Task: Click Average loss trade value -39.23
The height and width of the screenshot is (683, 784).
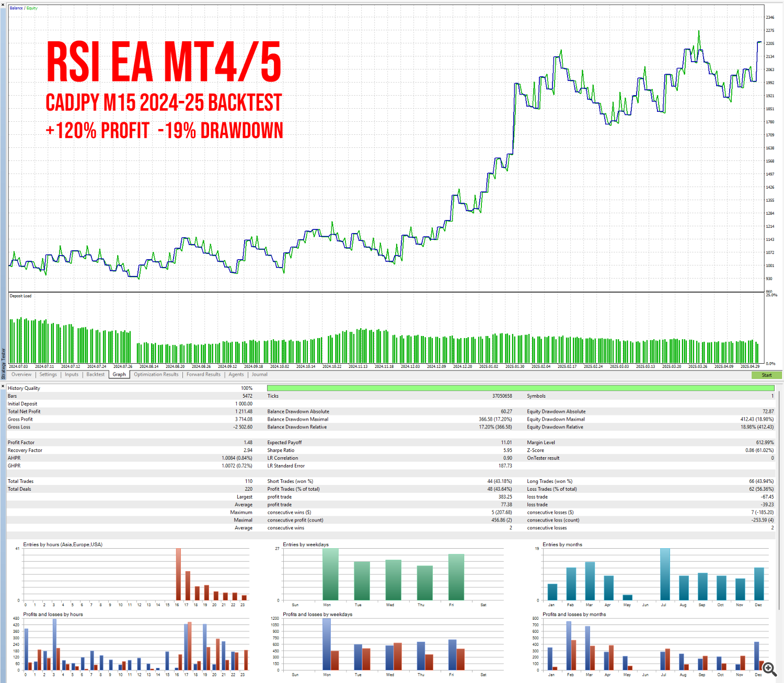Action: pos(767,505)
